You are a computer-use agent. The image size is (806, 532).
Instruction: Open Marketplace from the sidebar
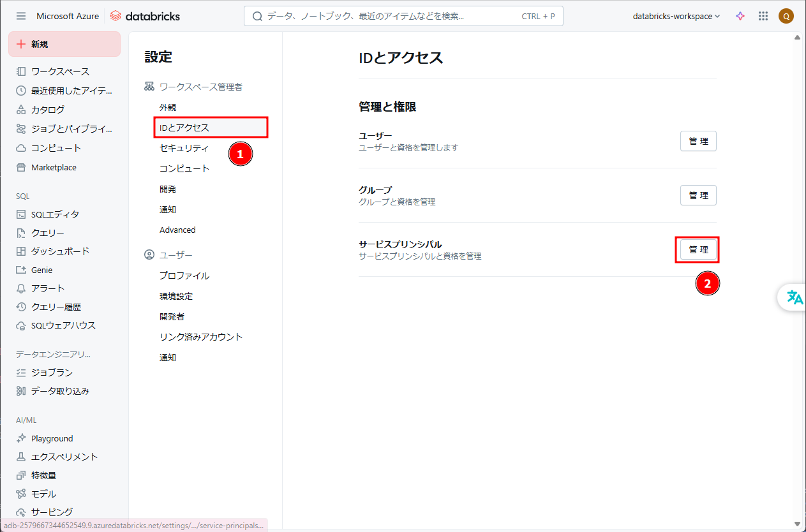pyautogui.click(x=54, y=167)
